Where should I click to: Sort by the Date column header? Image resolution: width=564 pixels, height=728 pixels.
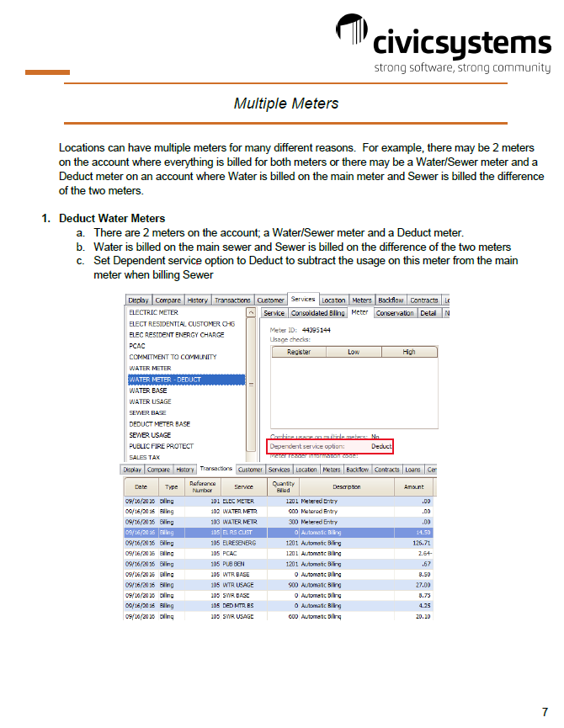pyautogui.click(x=141, y=486)
